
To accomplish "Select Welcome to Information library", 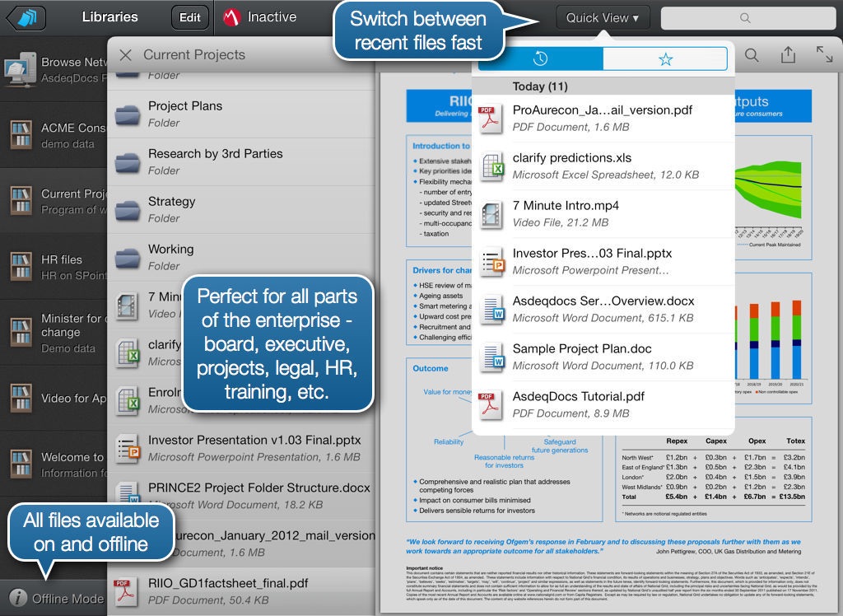I will (54, 464).
